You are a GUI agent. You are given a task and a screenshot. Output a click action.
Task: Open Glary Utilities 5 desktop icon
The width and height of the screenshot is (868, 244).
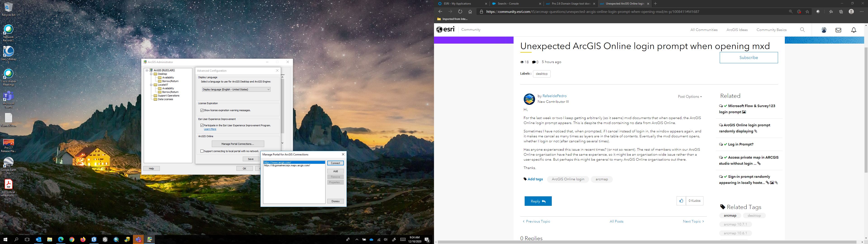coord(8,55)
